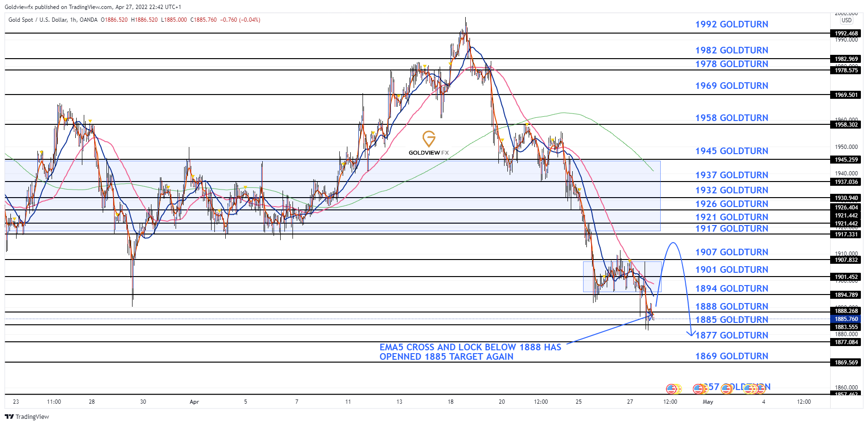
Task: Click the TradingView logo at bottom left
Action: coord(27,416)
